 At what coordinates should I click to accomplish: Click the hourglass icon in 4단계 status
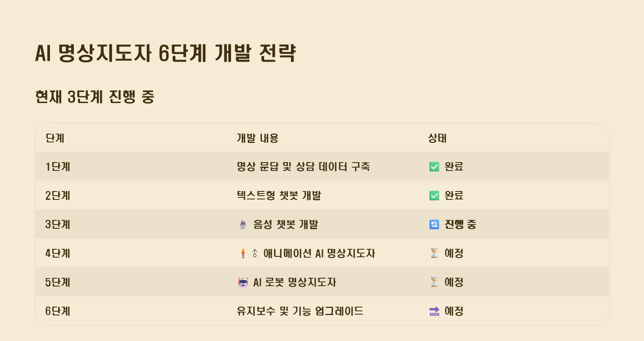click(x=434, y=253)
